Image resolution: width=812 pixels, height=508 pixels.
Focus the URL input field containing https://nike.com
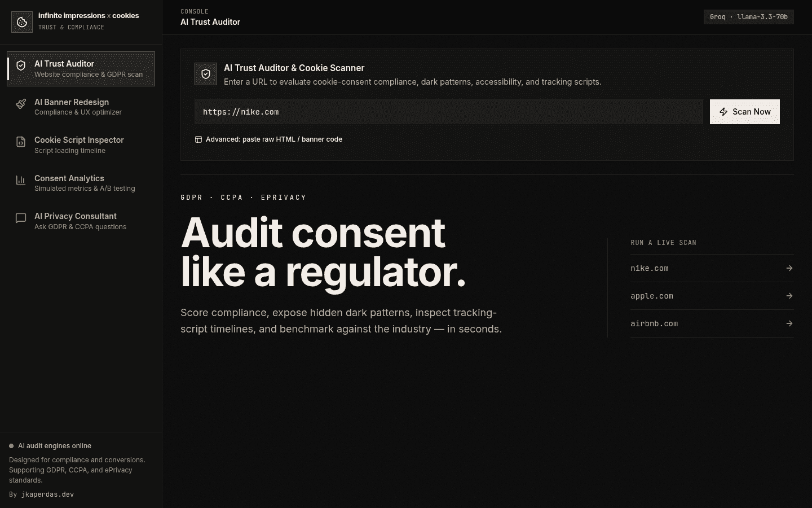[x=448, y=112]
